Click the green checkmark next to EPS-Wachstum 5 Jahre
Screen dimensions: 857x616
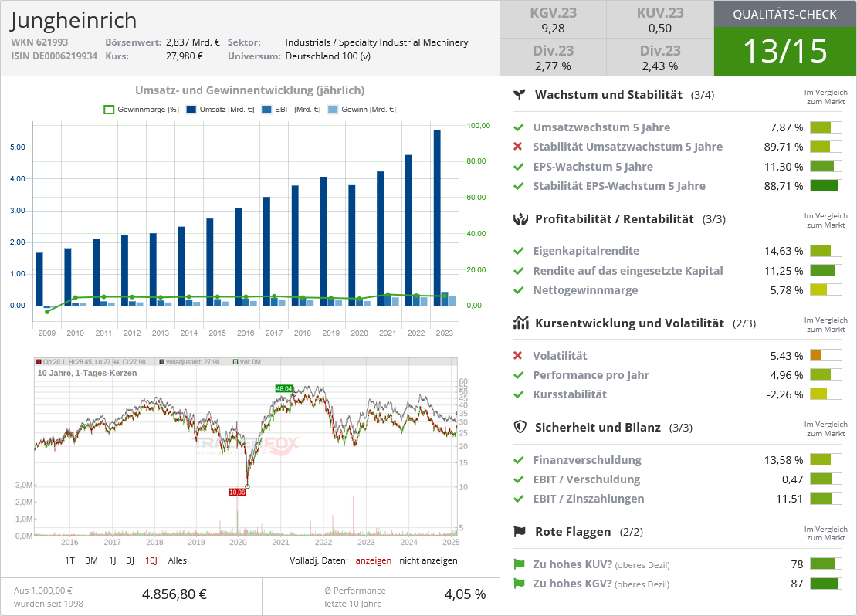coord(518,167)
